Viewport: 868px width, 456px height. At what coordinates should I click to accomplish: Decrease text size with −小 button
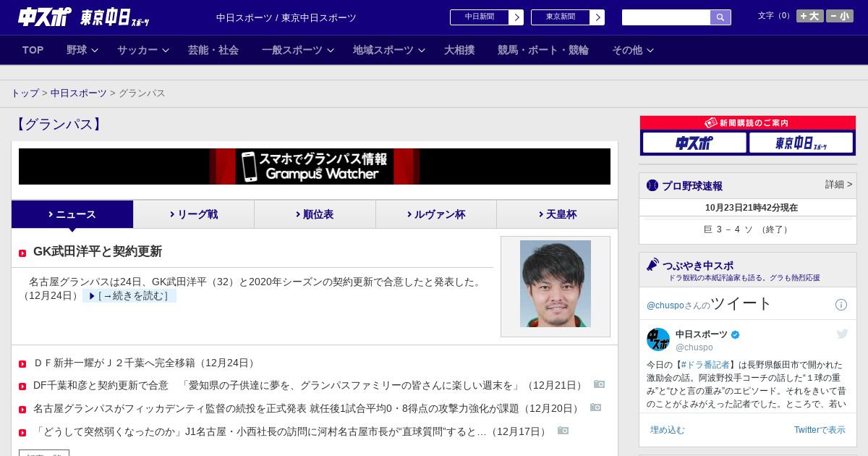click(x=840, y=16)
